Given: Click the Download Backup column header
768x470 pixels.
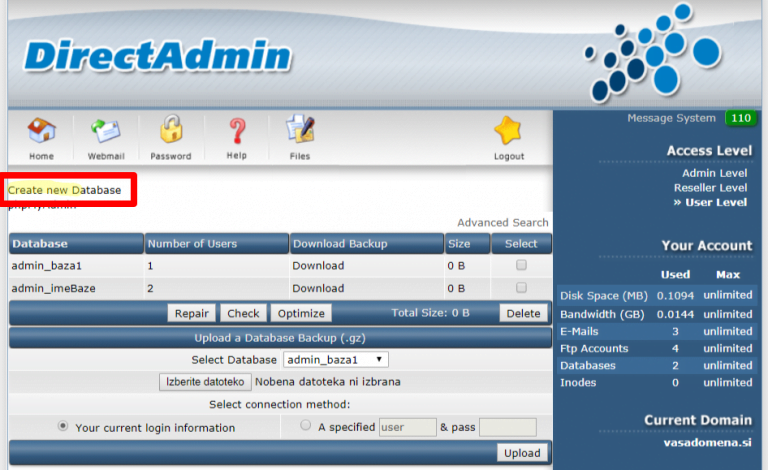Looking at the screenshot, I should (x=367, y=244).
